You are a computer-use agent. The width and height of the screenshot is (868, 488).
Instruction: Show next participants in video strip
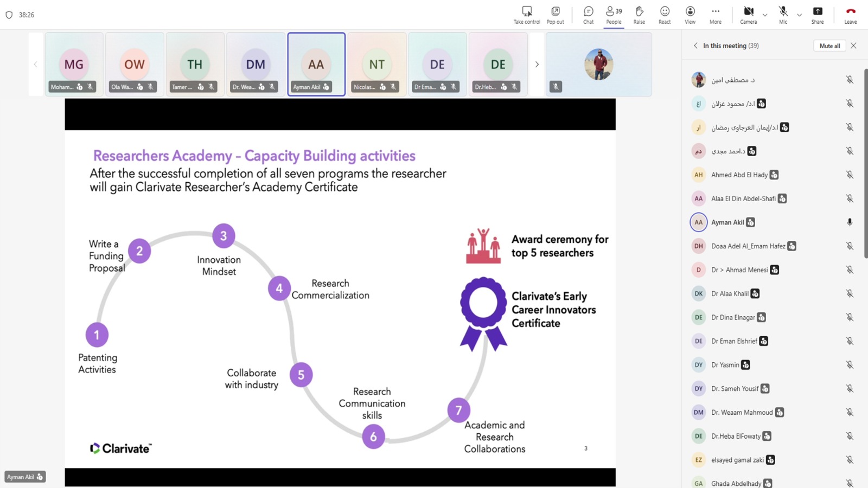pyautogui.click(x=537, y=65)
